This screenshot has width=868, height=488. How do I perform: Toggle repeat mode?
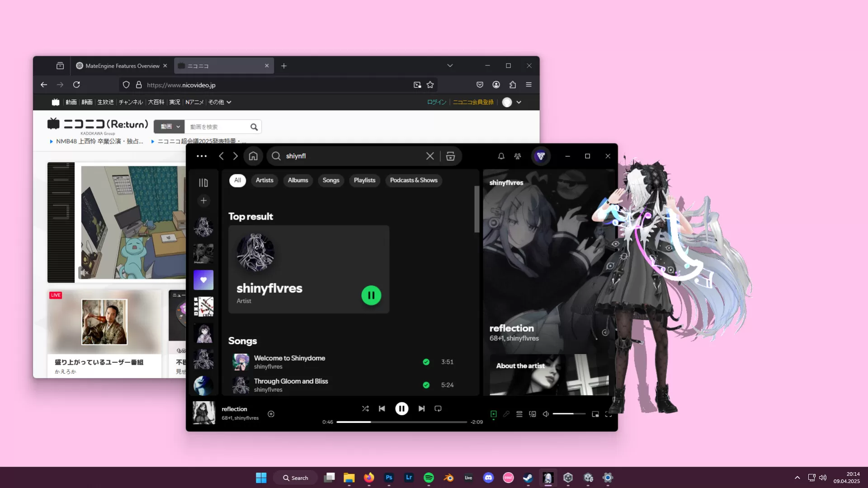pyautogui.click(x=438, y=408)
